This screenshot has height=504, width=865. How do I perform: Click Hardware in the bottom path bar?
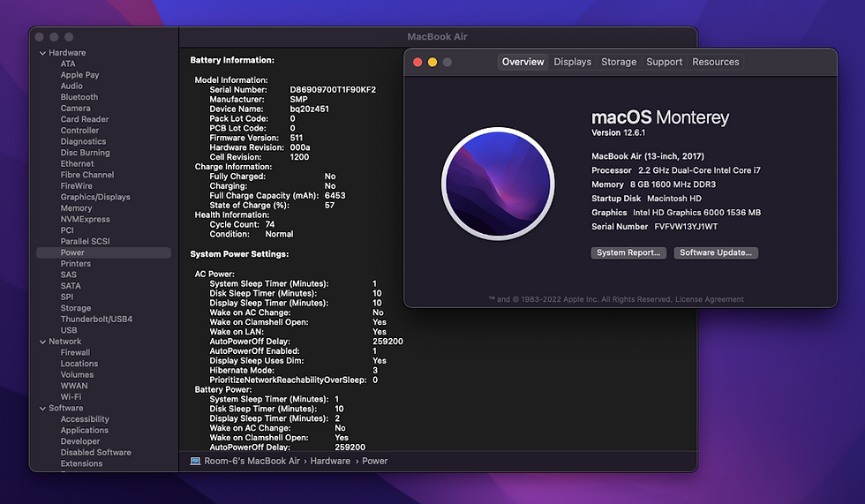point(330,461)
